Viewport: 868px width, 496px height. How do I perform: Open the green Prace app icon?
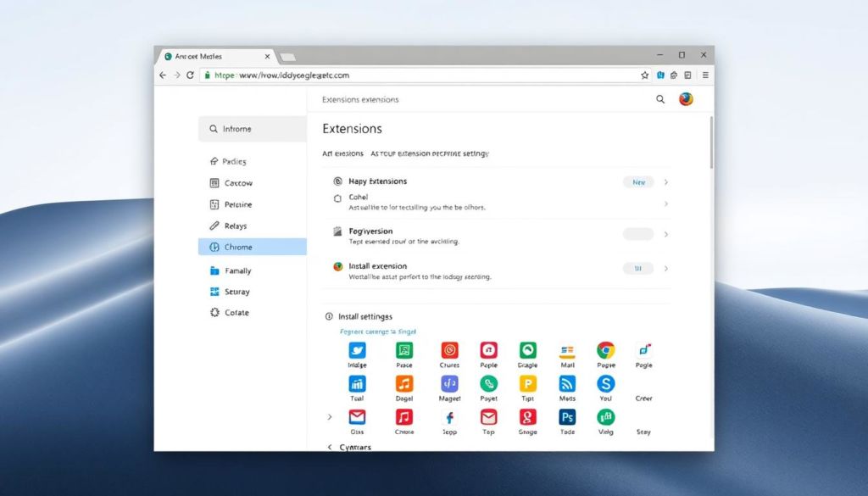[x=404, y=350]
